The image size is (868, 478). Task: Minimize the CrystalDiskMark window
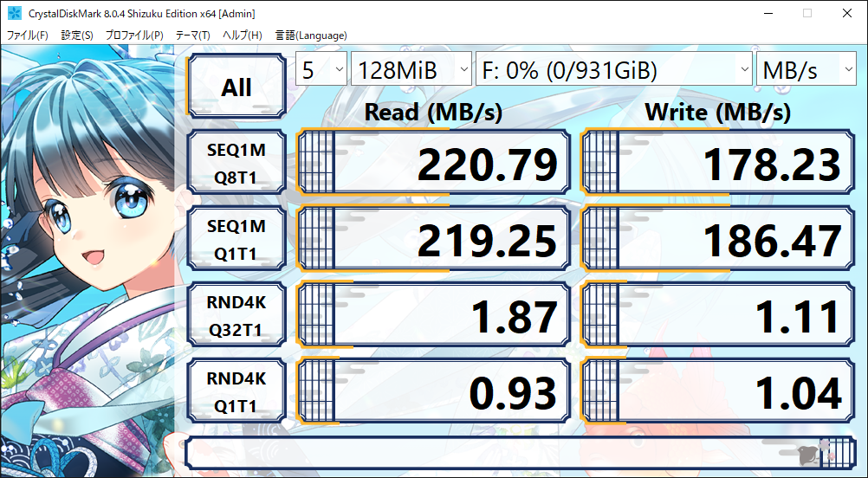(x=768, y=13)
